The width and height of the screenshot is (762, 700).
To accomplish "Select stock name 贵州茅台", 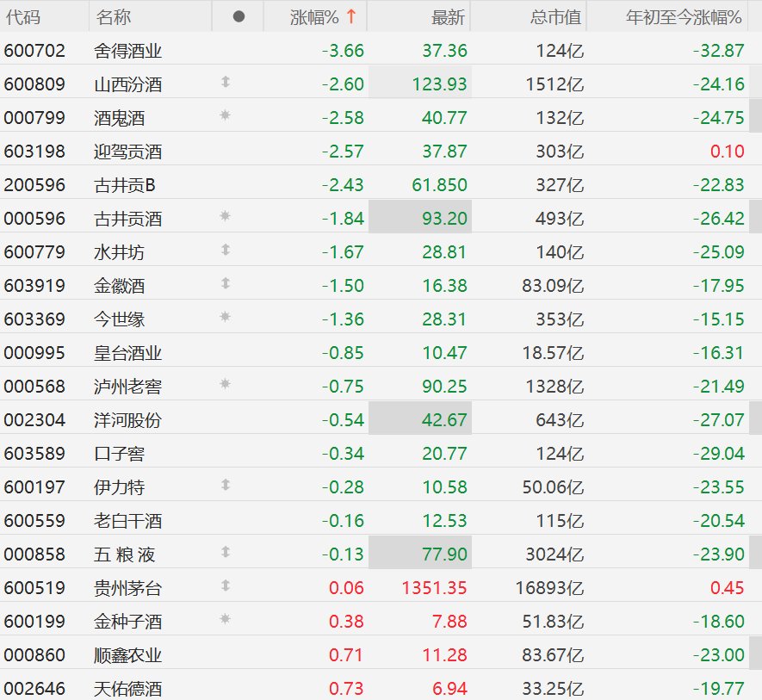I will [x=127, y=588].
